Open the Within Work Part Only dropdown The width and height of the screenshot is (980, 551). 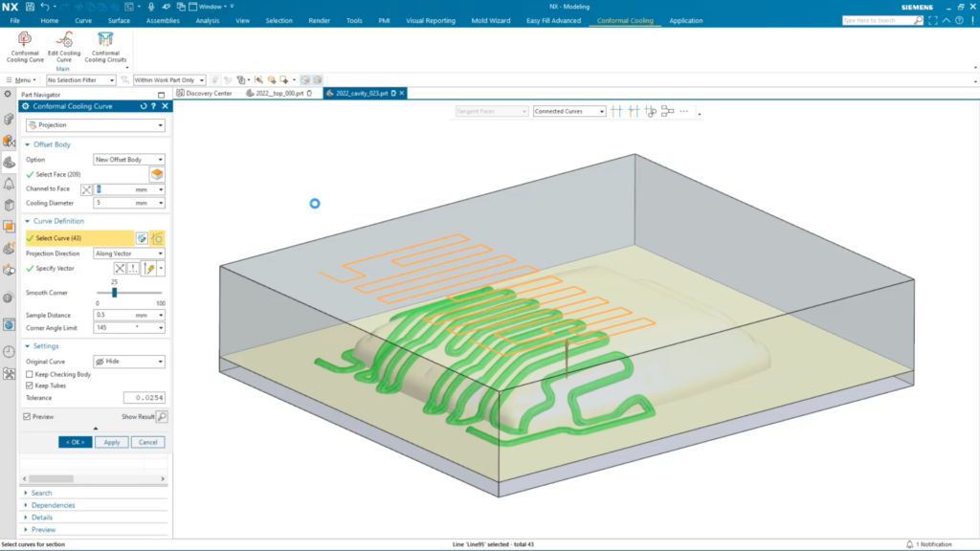coord(168,80)
